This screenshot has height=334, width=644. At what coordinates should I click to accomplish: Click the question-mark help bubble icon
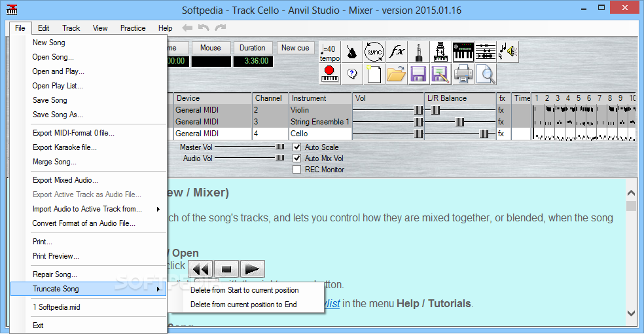coord(351,74)
